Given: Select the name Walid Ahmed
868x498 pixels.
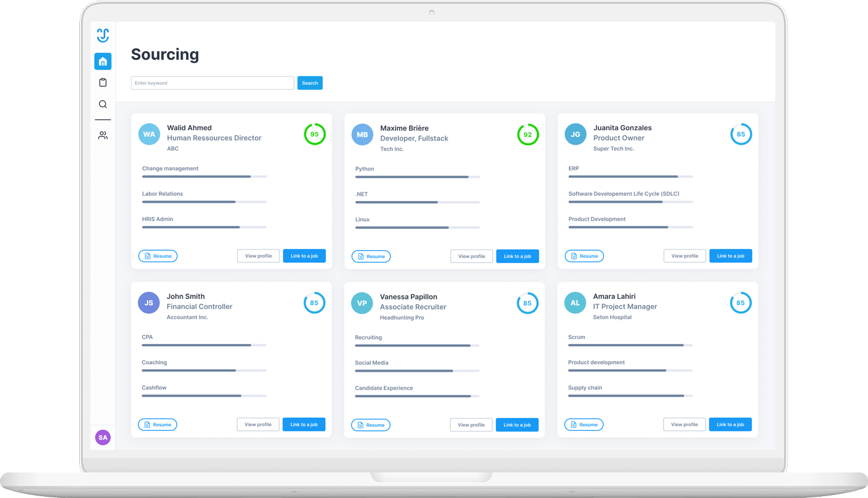Looking at the screenshot, I should (x=189, y=128).
